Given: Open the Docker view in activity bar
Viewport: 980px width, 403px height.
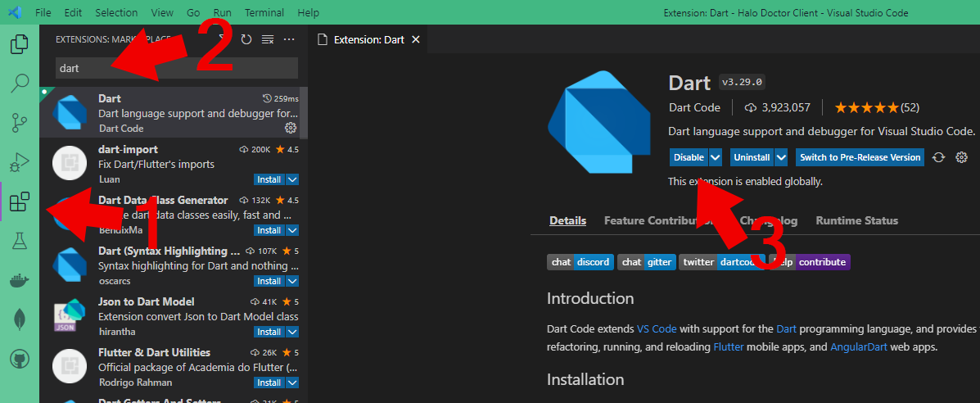Looking at the screenshot, I should pos(19,280).
